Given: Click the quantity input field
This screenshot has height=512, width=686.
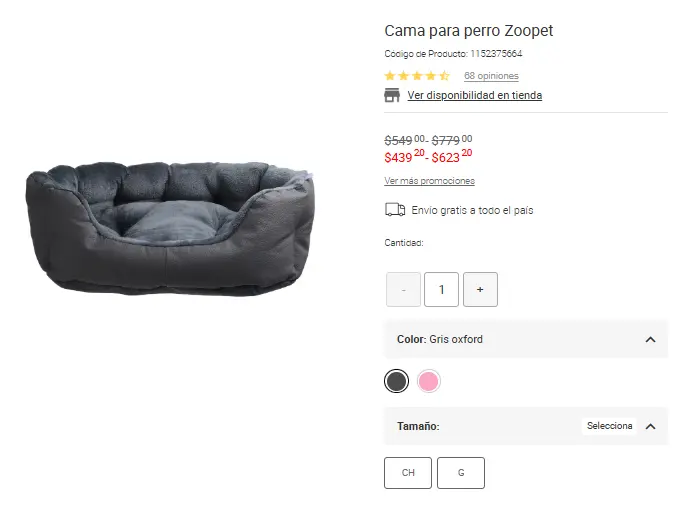Looking at the screenshot, I should click(441, 289).
